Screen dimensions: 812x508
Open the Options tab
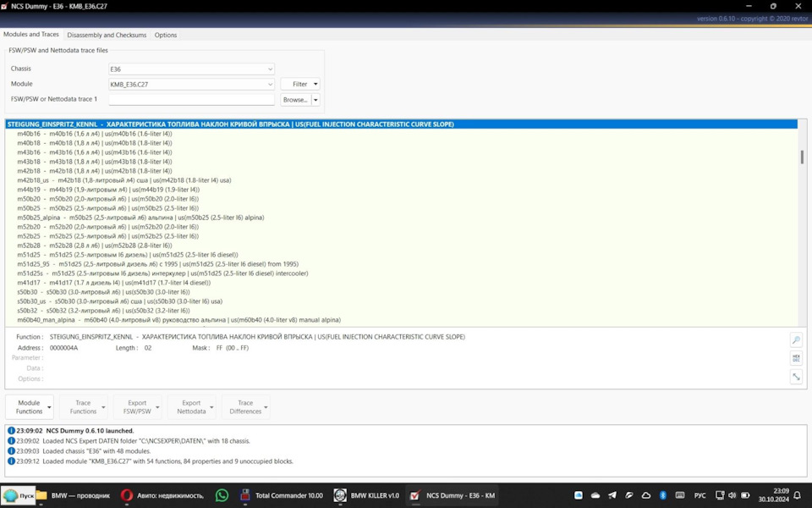tap(166, 36)
